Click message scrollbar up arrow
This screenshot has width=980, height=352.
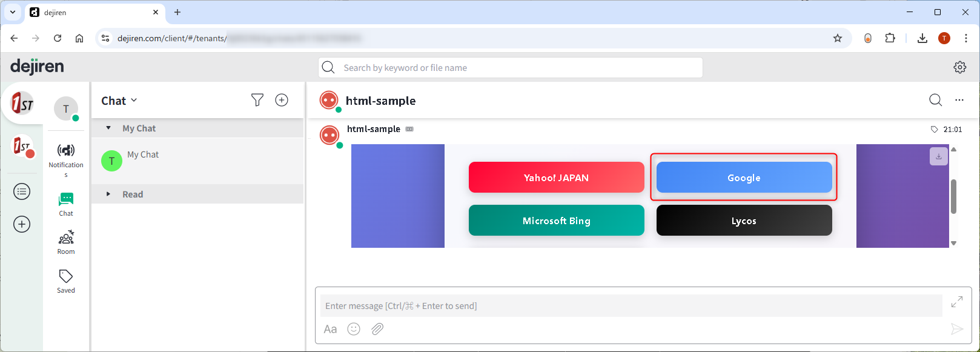coord(954,149)
